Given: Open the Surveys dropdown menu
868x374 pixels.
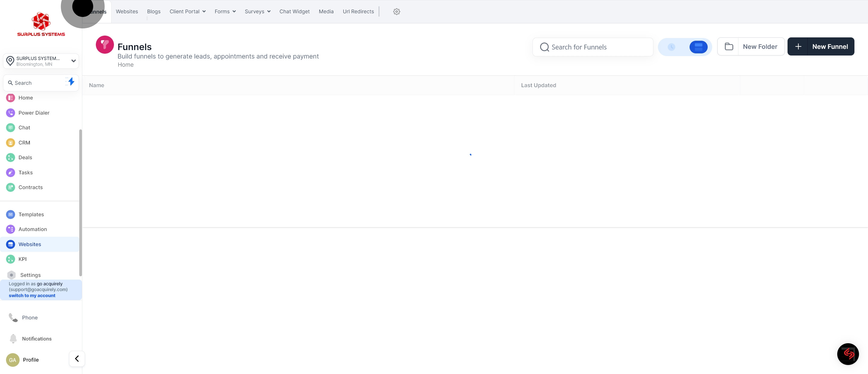Looking at the screenshot, I should (x=257, y=11).
